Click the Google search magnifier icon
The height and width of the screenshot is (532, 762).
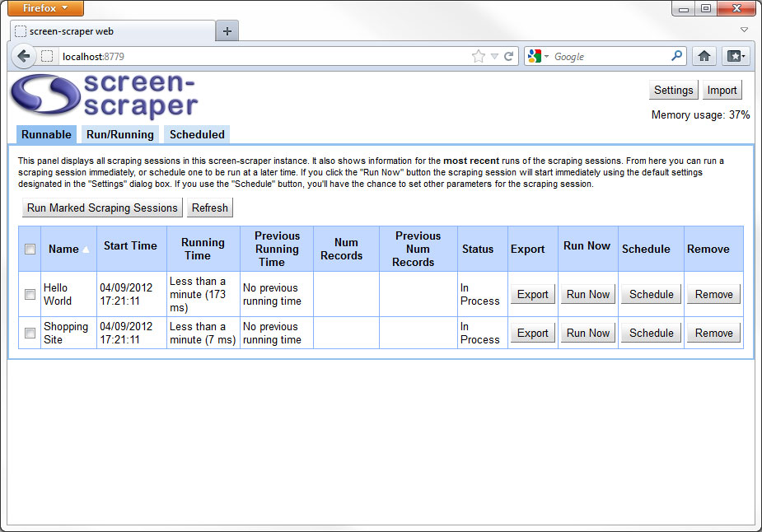click(676, 56)
